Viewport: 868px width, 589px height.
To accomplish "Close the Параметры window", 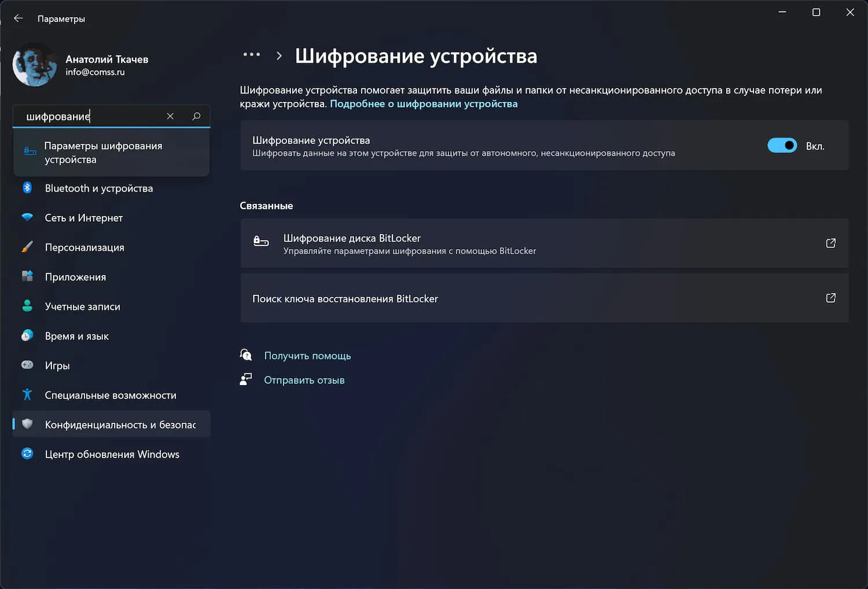I will pos(850,12).
